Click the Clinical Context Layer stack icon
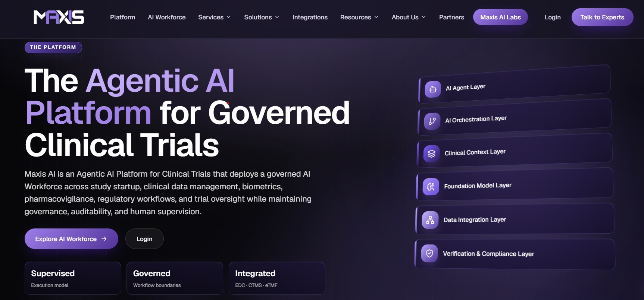The image size is (644, 300). click(x=432, y=154)
